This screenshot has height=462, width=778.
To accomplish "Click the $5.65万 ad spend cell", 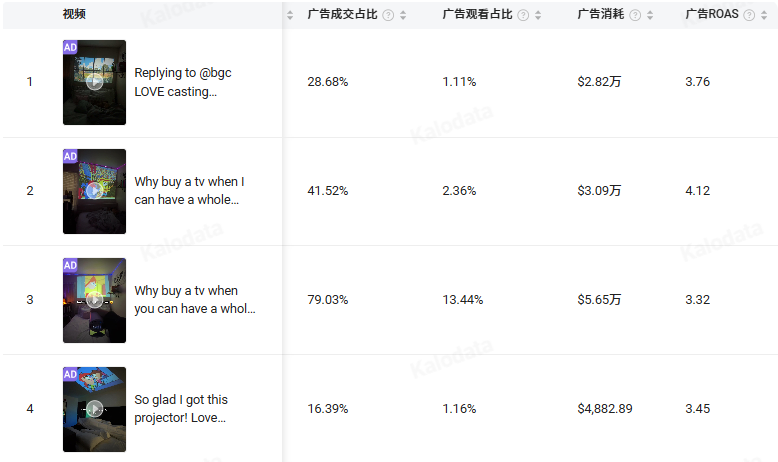I will click(599, 300).
